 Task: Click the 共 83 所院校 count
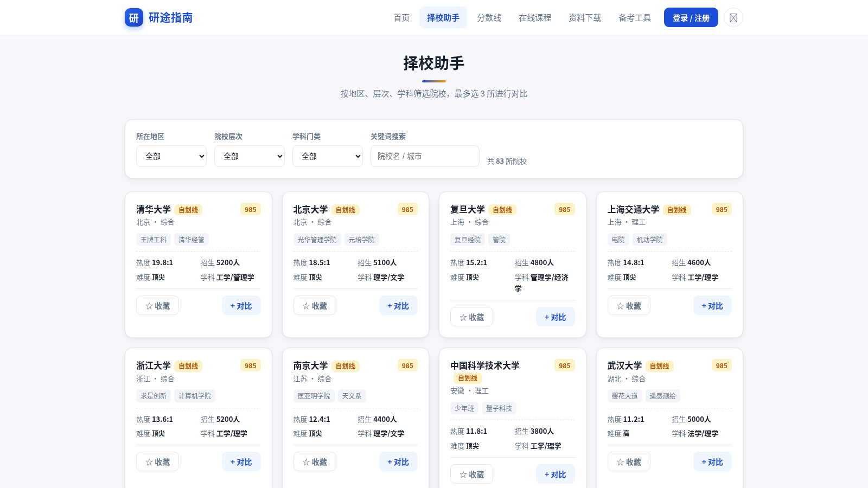[507, 161]
